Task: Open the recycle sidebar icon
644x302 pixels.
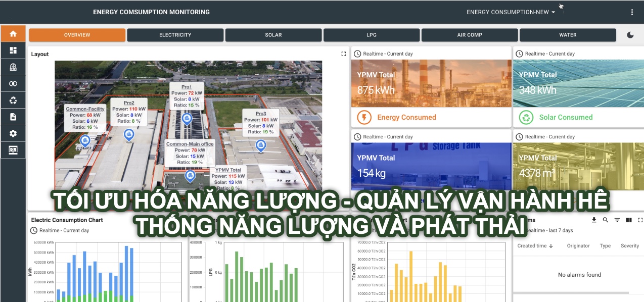Action: pos(13,100)
